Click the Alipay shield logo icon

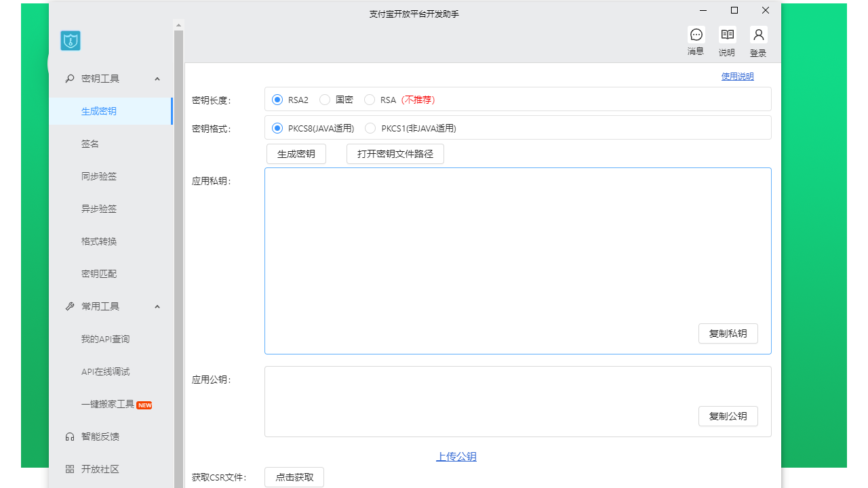click(71, 41)
